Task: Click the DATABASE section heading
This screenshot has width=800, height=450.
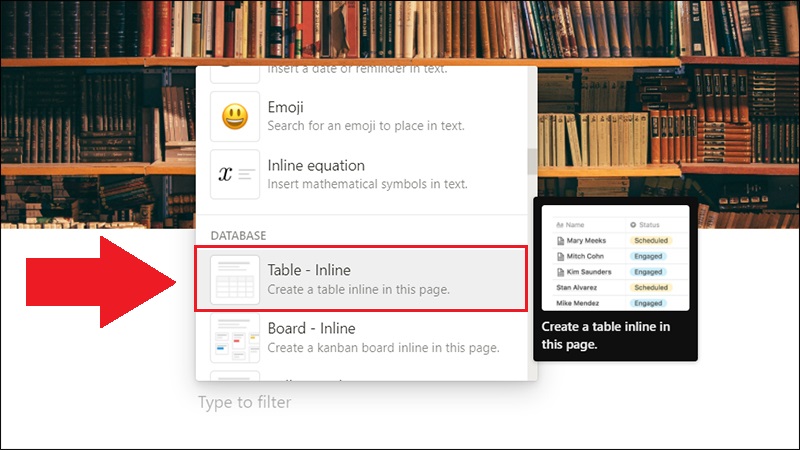Action: pyautogui.click(x=238, y=236)
